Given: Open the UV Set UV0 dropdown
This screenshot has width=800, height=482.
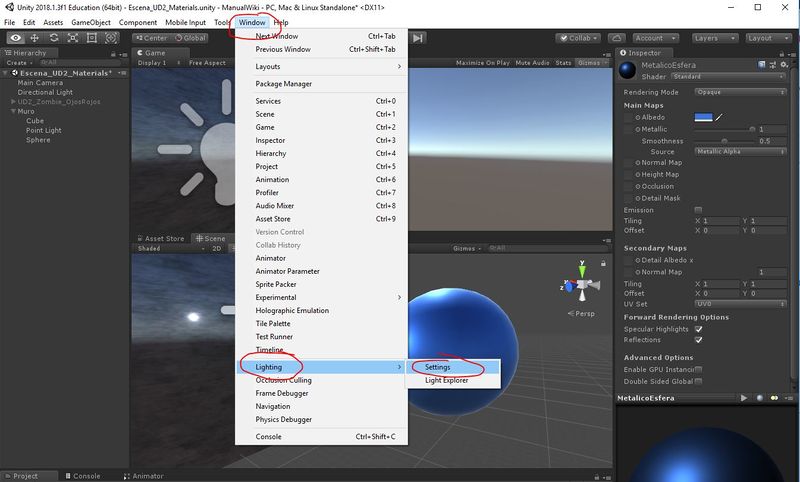Looking at the screenshot, I should click(x=740, y=304).
